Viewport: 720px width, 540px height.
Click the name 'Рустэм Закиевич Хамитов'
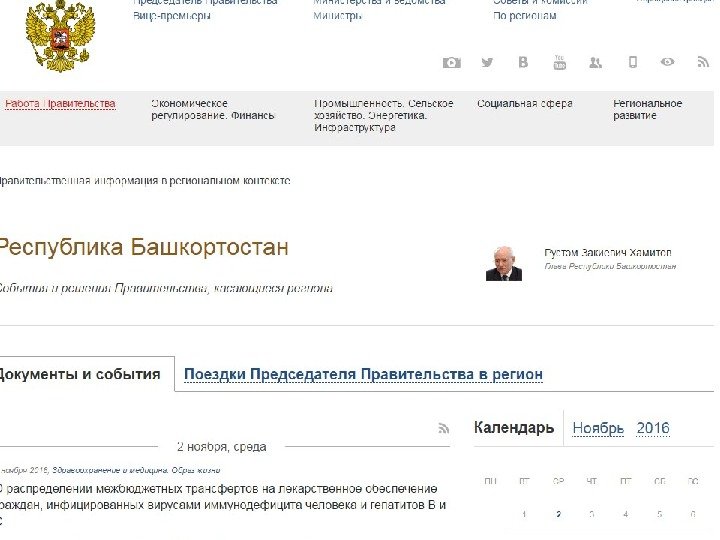608,253
